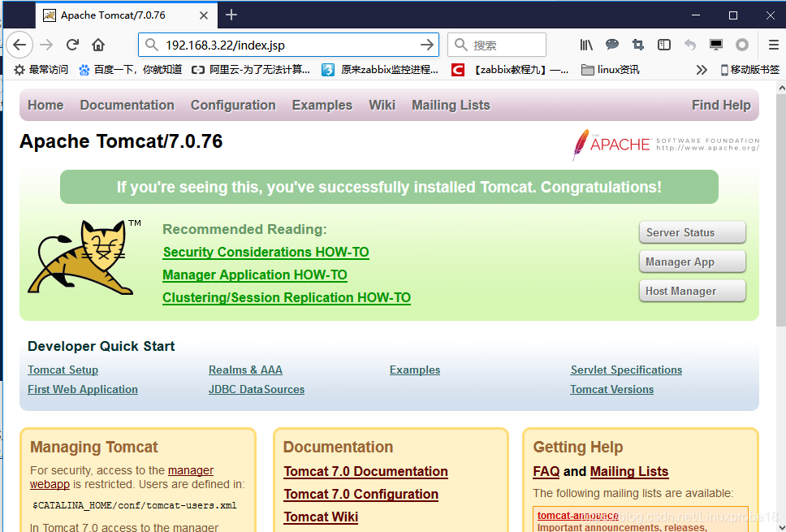
Task: Toggle the sidebar view icon
Action: point(664,45)
